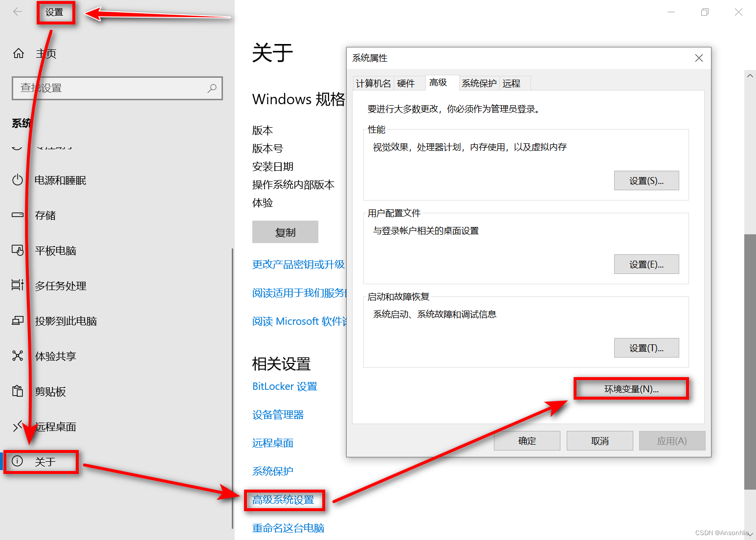Select 远程桌面 in sidebar

pos(56,427)
